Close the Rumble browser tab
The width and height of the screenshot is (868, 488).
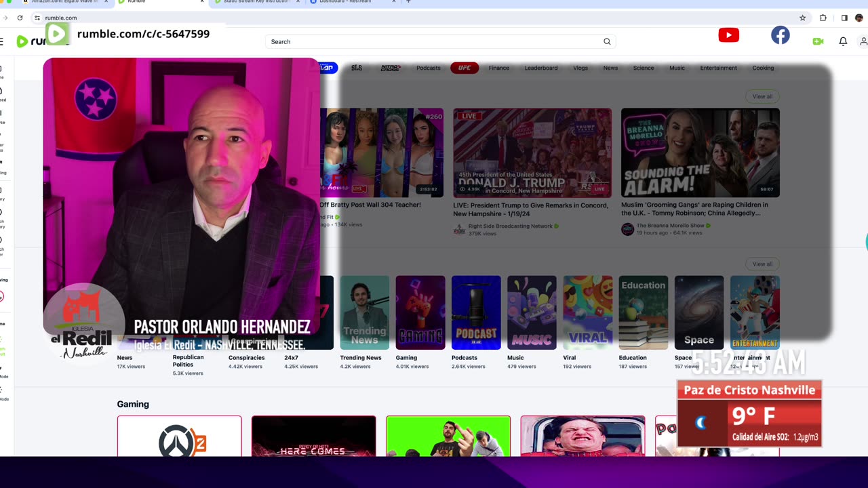click(202, 2)
